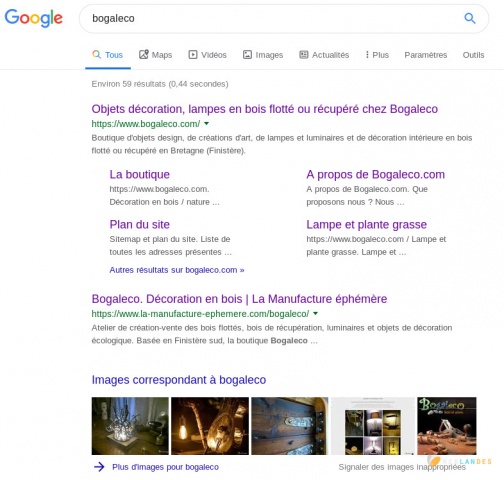This screenshot has width=504, height=480.
Task: Click the blue search magnifier icon
Action: pyautogui.click(x=470, y=18)
